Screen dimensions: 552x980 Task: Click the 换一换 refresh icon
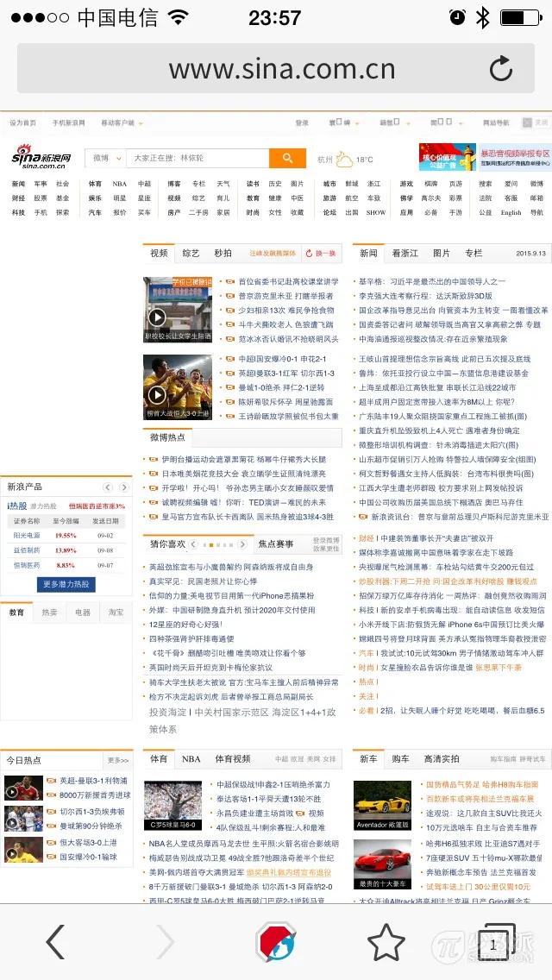[309, 253]
